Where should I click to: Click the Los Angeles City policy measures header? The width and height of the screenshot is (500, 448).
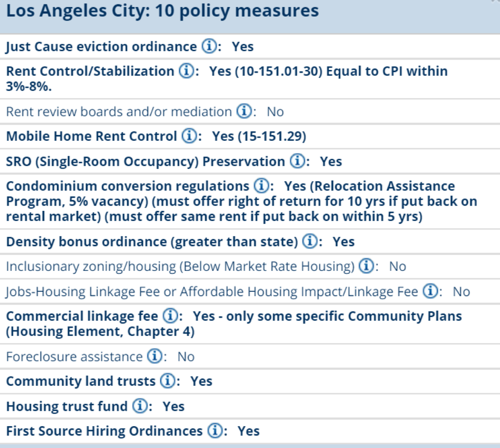[162, 11]
